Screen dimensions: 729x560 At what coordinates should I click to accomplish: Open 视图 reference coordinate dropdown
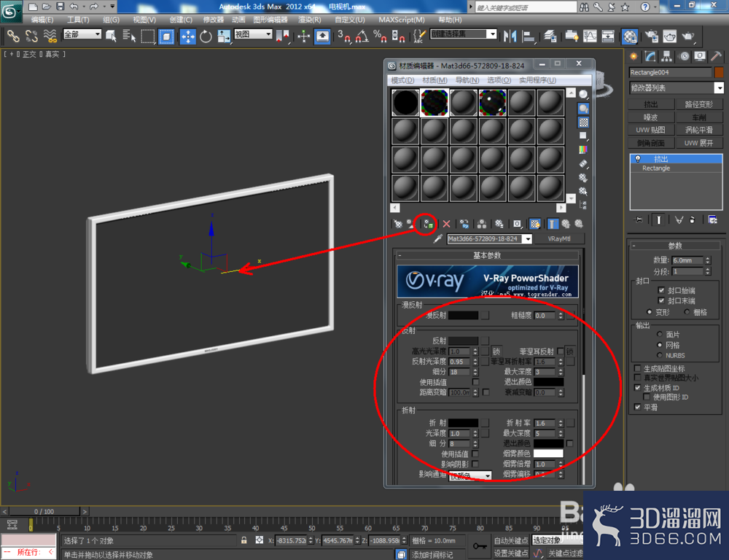point(253,34)
